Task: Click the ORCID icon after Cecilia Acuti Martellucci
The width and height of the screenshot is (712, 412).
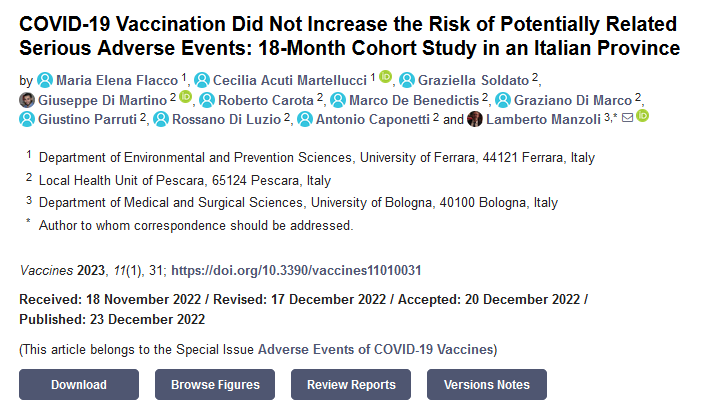Action: click(x=386, y=79)
